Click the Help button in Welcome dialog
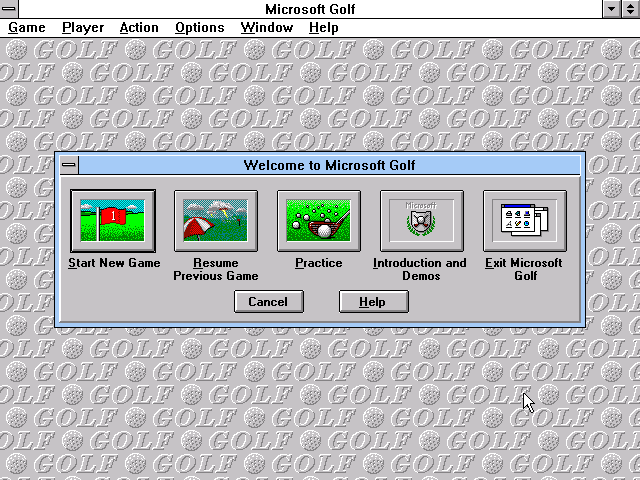The height and width of the screenshot is (480, 640). (x=373, y=302)
